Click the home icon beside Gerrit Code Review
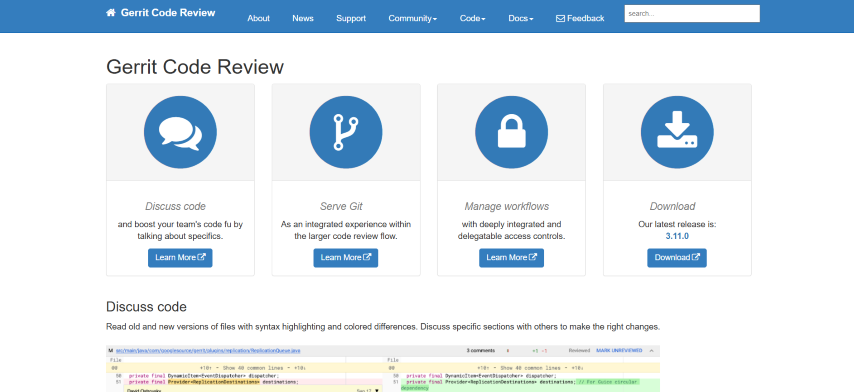The image size is (854, 392). point(111,13)
